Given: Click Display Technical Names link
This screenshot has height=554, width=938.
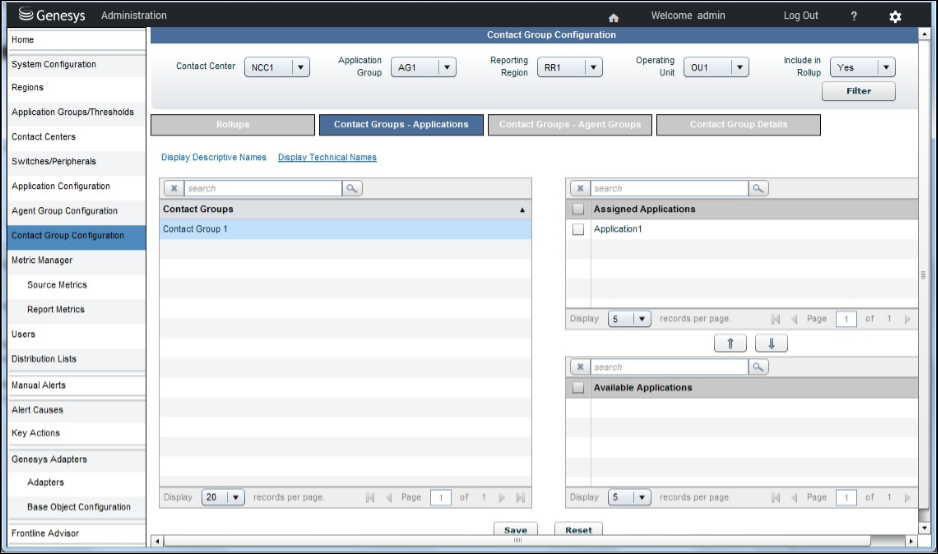Looking at the screenshot, I should [327, 157].
